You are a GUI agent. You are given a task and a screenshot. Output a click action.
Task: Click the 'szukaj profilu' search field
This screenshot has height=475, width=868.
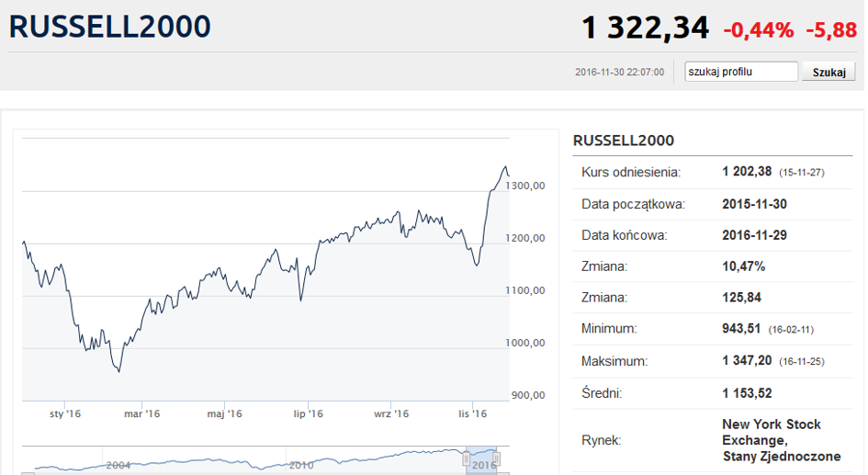click(741, 72)
